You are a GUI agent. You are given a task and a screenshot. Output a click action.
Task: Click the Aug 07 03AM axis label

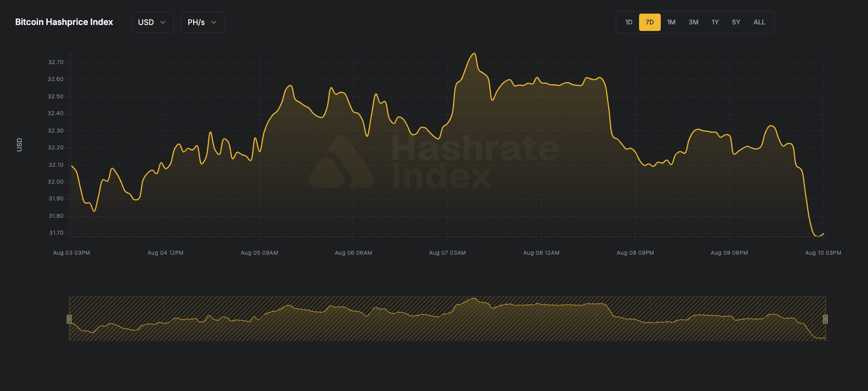448,253
